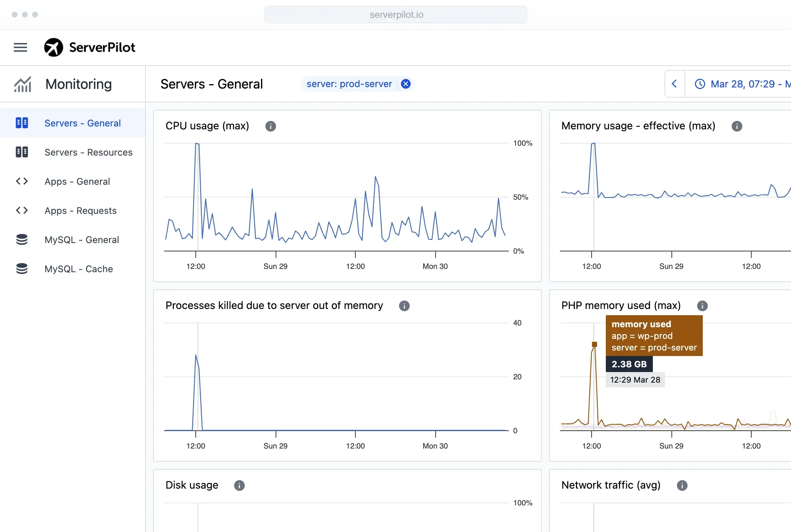This screenshot has width=791, height=532.
Task: Open the hamburger navigation menu
Action: (x=20, y=47)
